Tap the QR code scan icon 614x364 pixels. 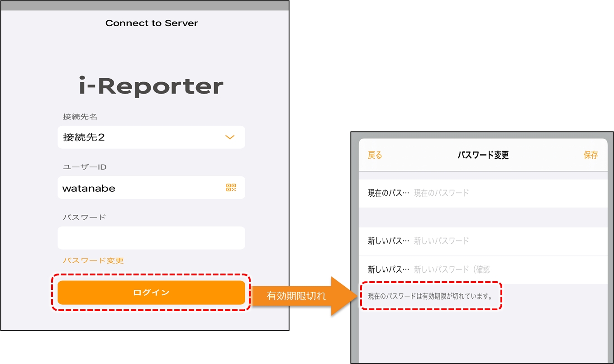pos(231,188)
